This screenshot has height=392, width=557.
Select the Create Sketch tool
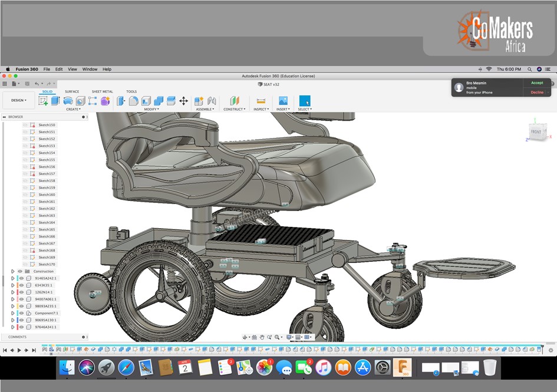coord(43,101)
